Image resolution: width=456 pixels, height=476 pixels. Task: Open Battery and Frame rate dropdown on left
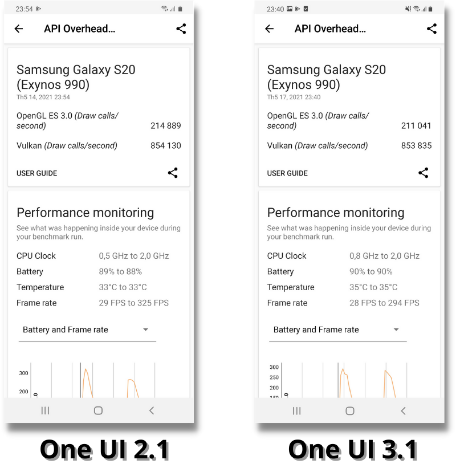[87, 330]
